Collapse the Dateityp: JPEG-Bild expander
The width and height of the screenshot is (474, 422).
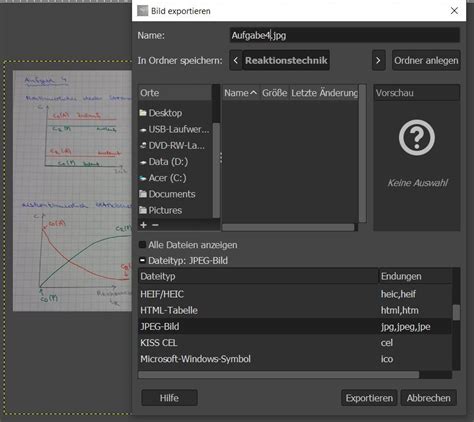(142, 260)
